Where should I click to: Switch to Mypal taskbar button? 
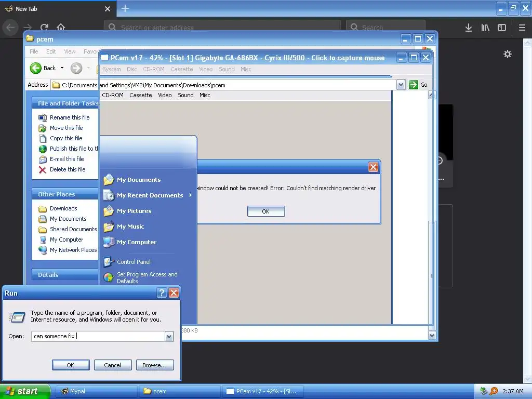tap(96, 391)
